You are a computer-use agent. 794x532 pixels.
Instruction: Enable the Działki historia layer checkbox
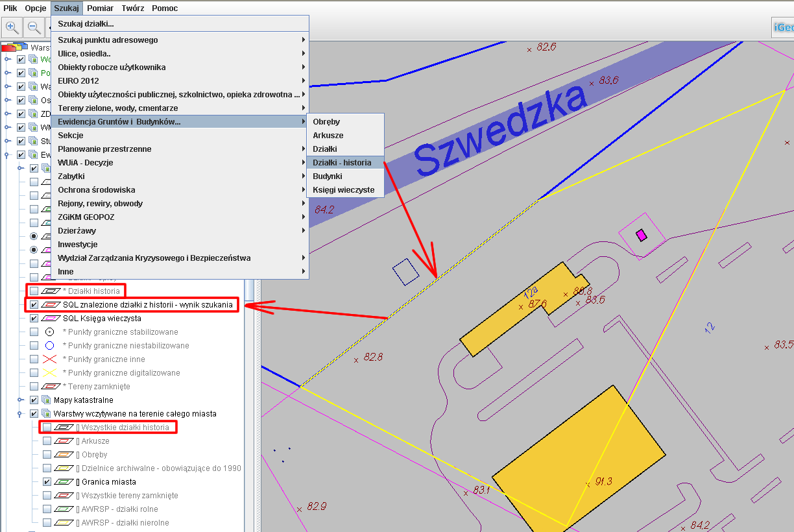[34, 291]
